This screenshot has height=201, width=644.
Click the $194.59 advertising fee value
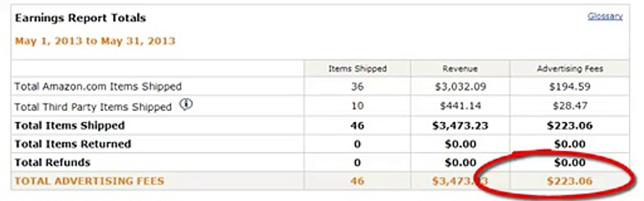(x=570, y=87)
